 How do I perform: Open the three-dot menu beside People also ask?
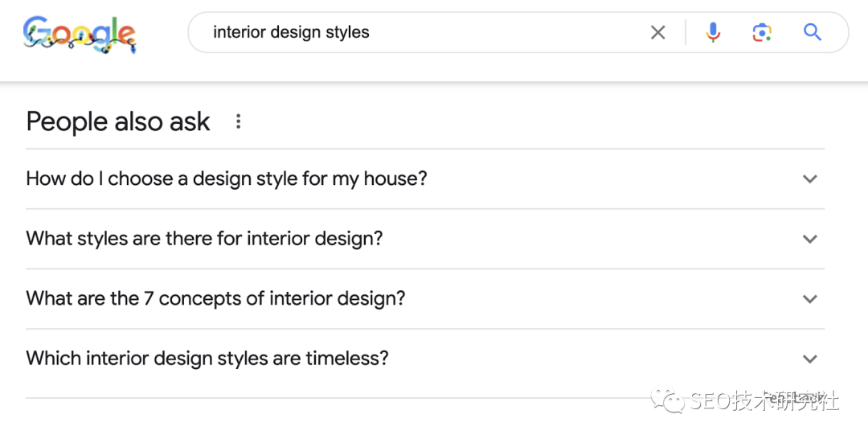coord(238,121)
